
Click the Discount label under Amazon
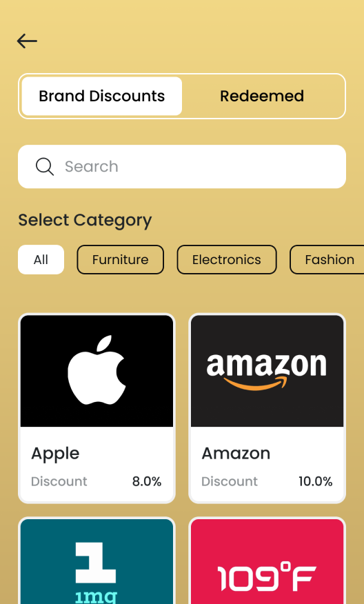tap(229, 481)
